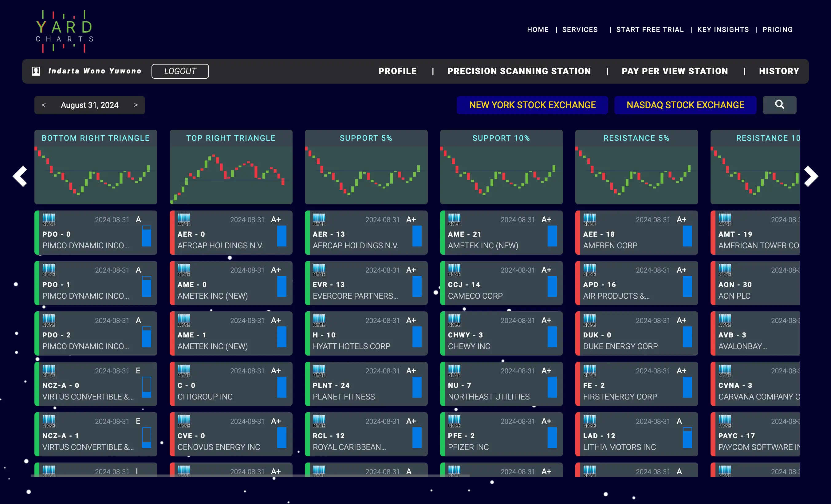The image size is (831, 504).
Task: Open the PRICING menu item
Action: 778,30
